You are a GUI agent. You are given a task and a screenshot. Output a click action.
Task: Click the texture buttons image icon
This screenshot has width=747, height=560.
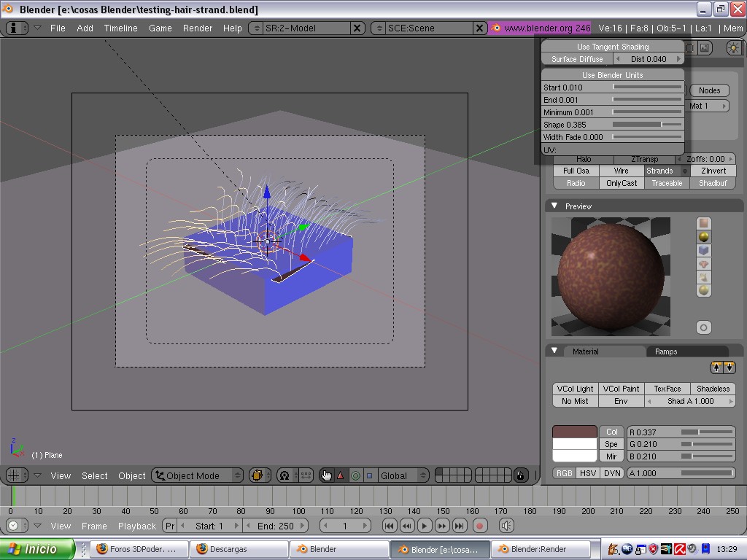(x=705, y=47)
